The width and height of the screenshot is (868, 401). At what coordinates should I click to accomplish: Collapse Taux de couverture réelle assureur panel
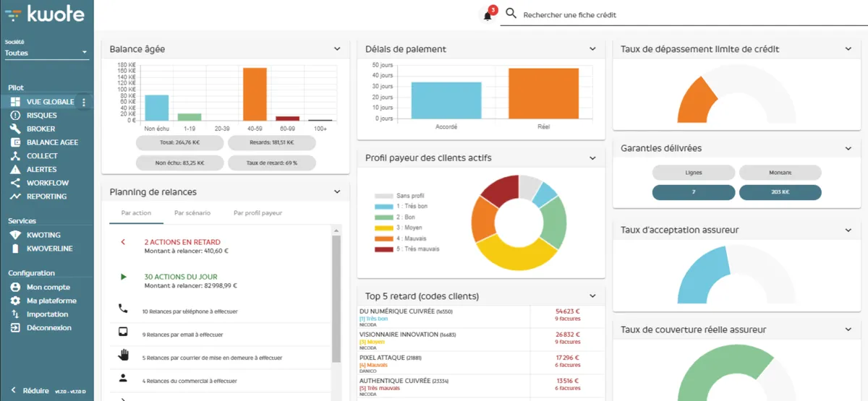click(848, 329)
